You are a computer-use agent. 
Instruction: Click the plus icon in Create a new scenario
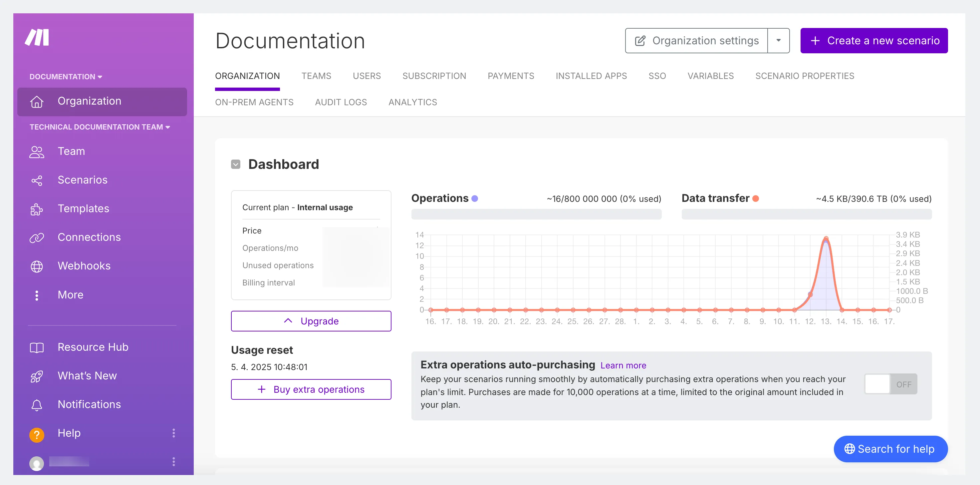815,40
